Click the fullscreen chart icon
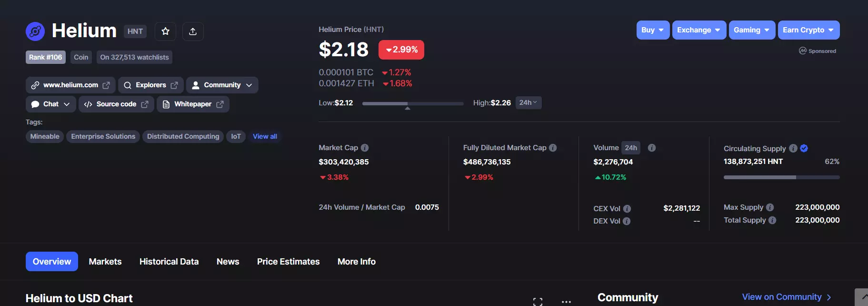Image resolution: width=868 pixels, height=306 pixels. [x=538, y=301]
